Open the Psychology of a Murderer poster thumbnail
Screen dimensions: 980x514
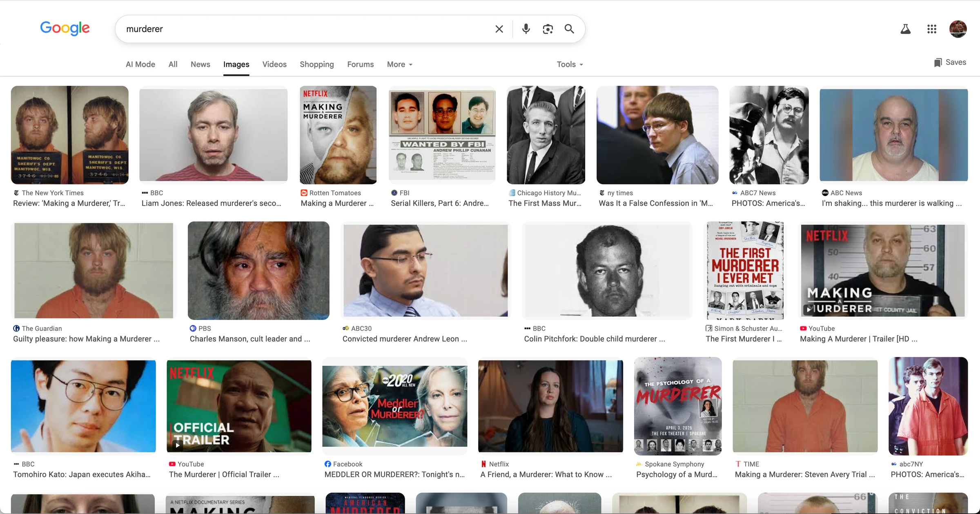click(678, 406)
